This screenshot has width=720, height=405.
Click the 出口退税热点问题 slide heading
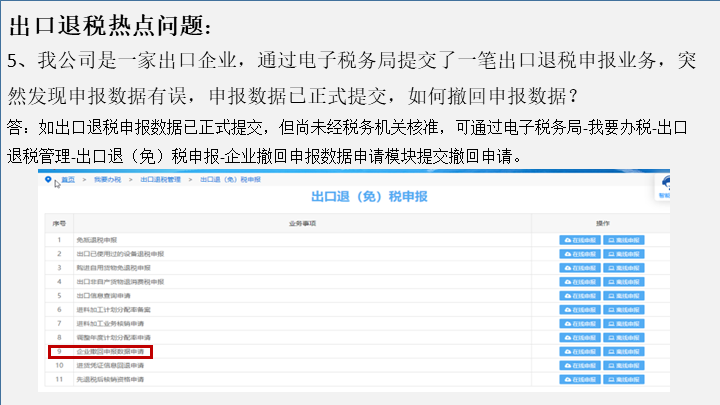point(110,26)
